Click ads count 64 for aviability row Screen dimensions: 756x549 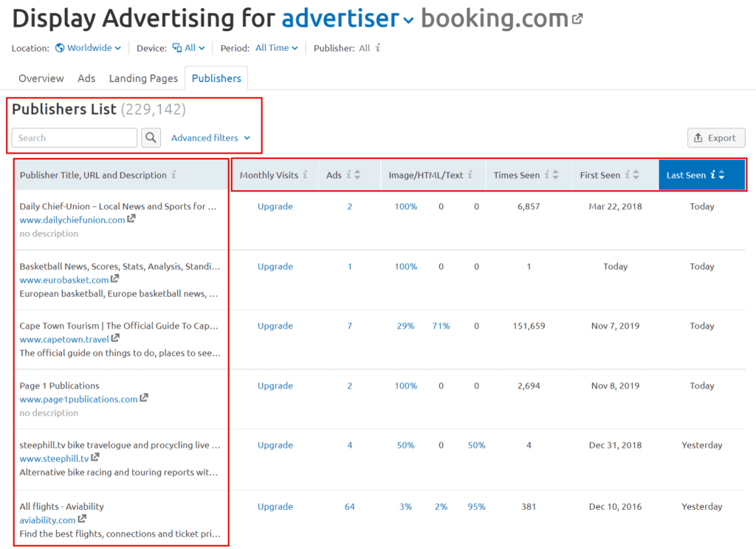(x=349, y=507)
